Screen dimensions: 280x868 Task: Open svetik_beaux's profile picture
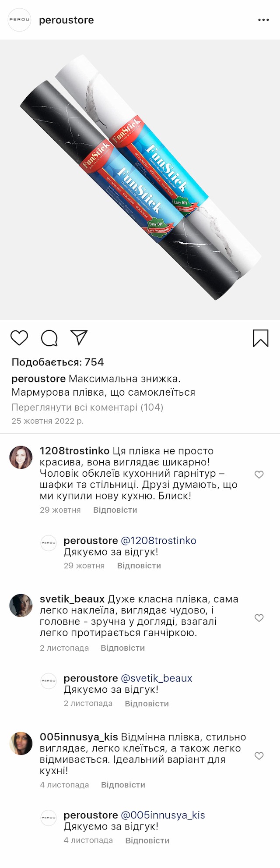pyautogui.click(x=21, y=606)
